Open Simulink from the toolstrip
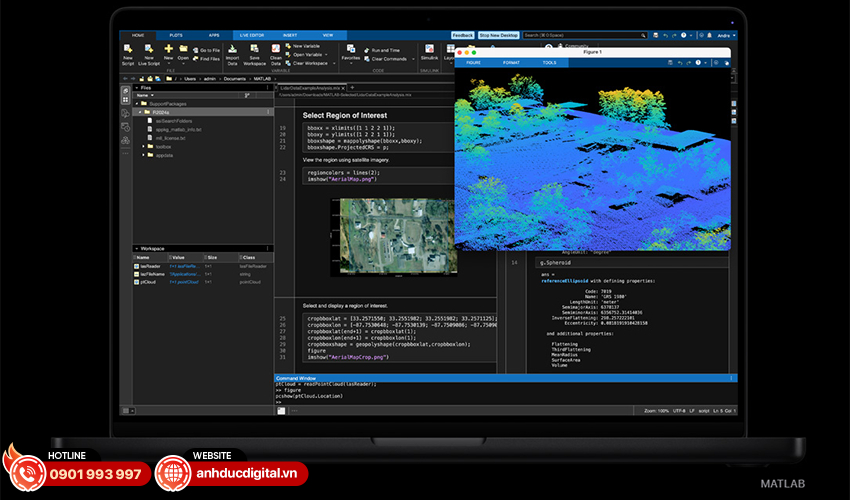The height and width of the screenshot is (500, 850). pyautogui.click(x=429, y=47)
